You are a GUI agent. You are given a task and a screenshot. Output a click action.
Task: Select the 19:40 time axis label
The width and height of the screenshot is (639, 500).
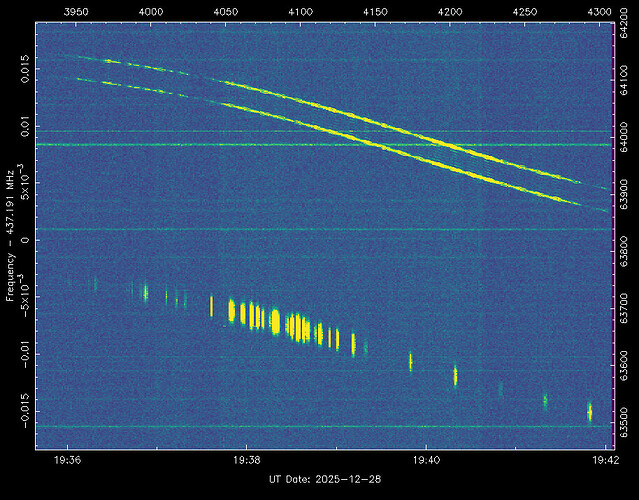point(426,461)
